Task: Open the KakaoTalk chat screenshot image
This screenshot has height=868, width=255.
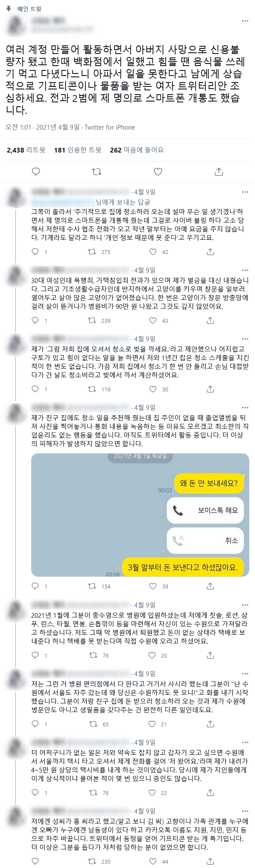Action: tap(140, 515)
